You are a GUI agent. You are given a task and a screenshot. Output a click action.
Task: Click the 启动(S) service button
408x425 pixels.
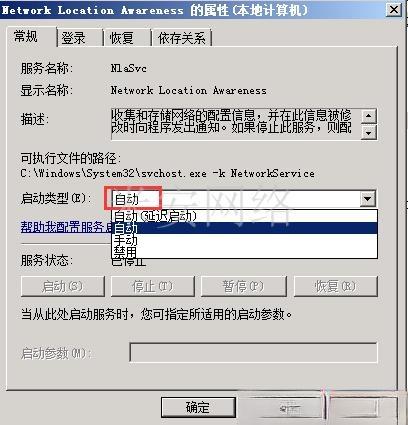click(63, 286)
